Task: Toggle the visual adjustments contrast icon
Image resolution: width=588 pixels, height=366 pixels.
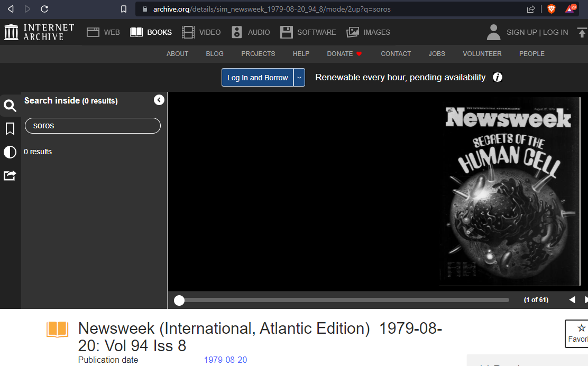Action: pyautogui.click(x=10, y=152)
